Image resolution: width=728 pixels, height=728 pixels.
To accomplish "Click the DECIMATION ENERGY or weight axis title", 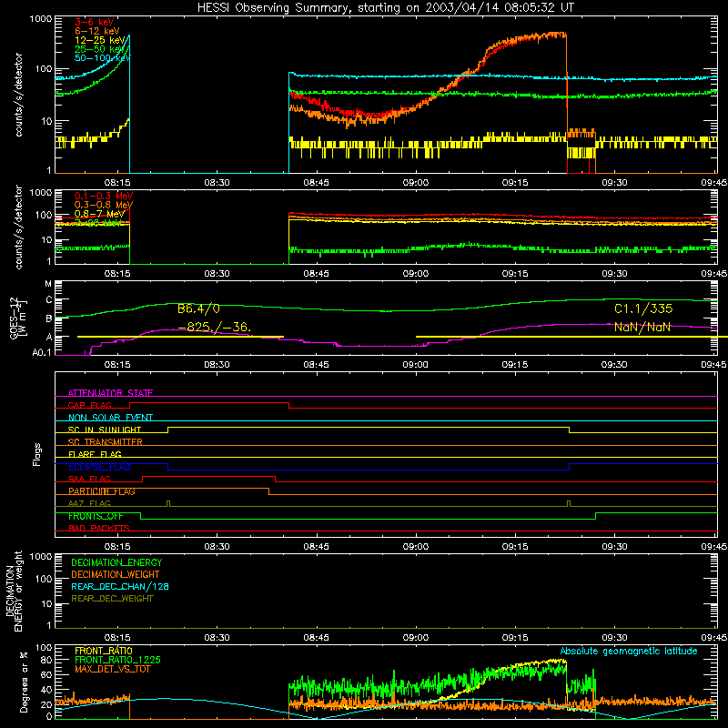I will (x=14, y=591).
